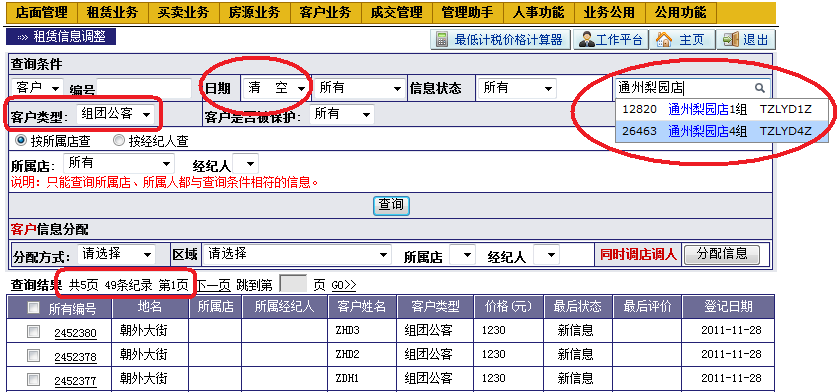Click the 客户类型 column header
The height and width of the screenshot is (392, 840).
click(x=436, y=306)
